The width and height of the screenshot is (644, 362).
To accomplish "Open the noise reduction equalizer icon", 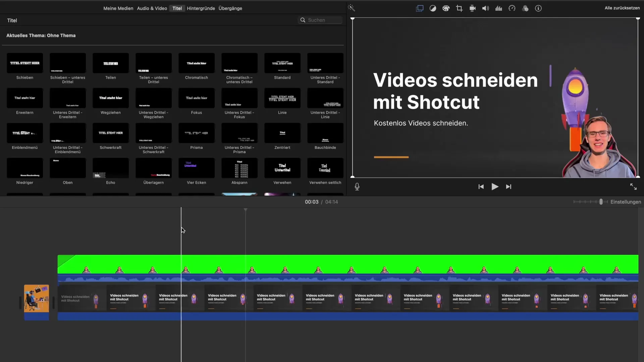I will [x=499, y=8].
